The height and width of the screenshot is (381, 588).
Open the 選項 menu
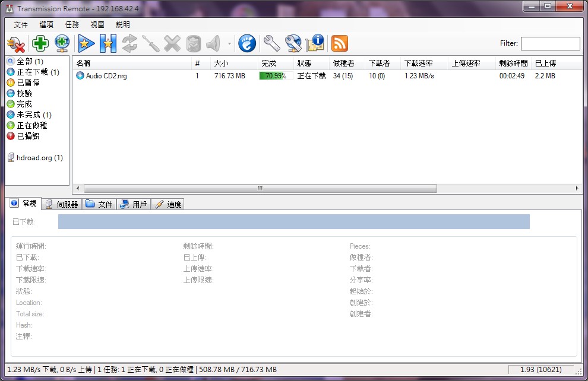pyautogui.click(x=46, y=25)
